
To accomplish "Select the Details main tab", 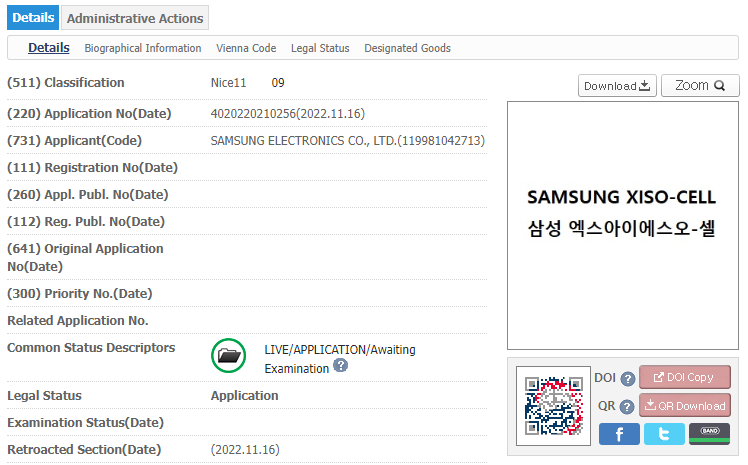I will click(33, 18).
